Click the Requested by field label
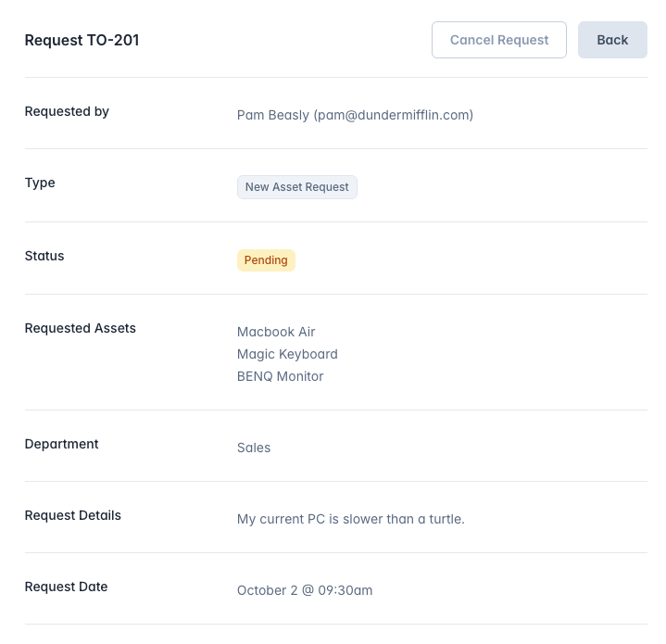The width and height of the screenshot is (666, 644). (67, 111)
